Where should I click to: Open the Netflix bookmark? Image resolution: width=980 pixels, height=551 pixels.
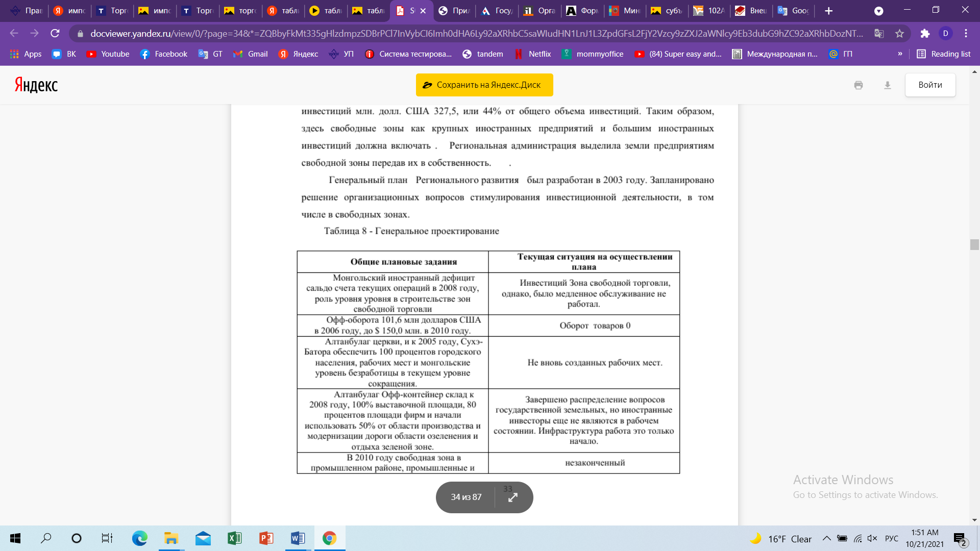click(532, 54)
